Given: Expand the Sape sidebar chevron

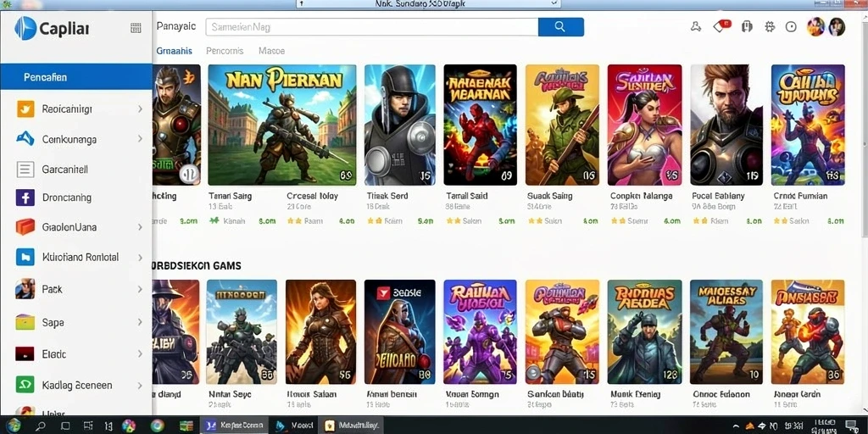Looking at the screenshot, I should 140,322.
